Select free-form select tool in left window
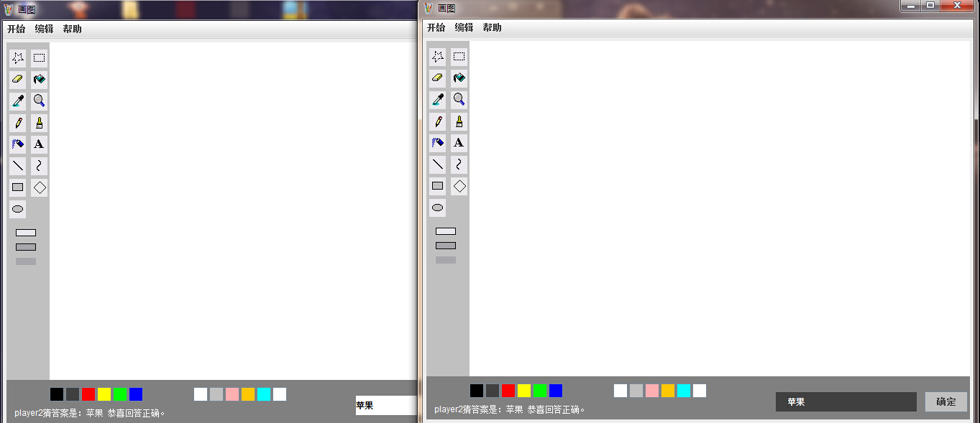 point(18,58)
